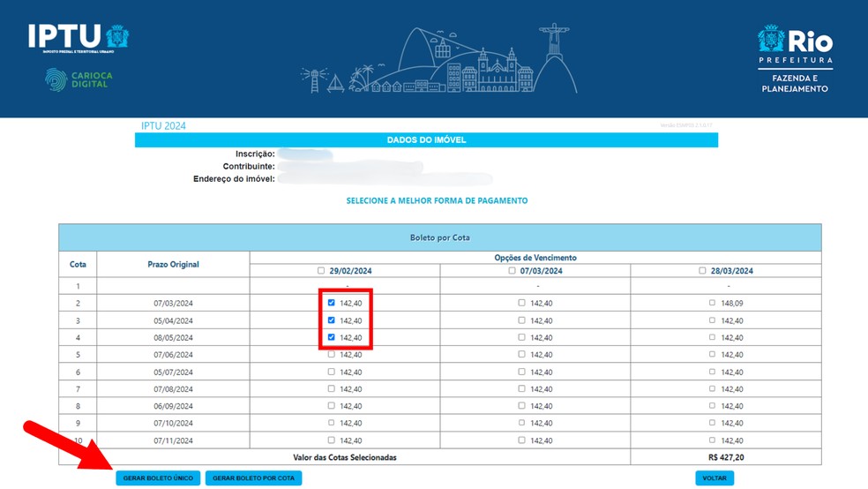Click the original due date 07/06/2024
Screen dimensions: 868x489
pyautogui.click(x=173, y=355)
